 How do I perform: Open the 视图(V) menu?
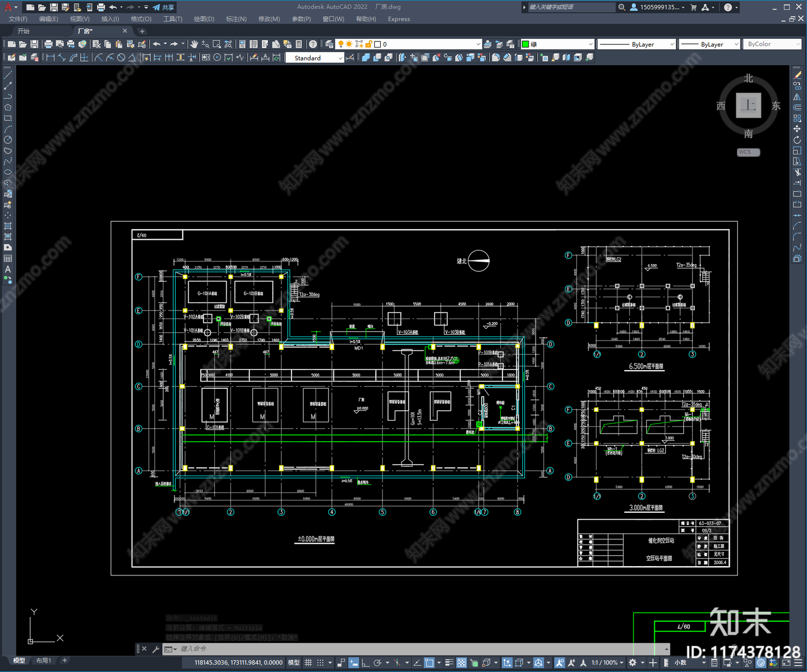80,19
